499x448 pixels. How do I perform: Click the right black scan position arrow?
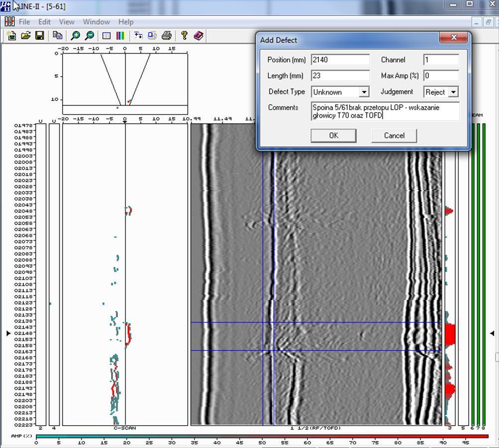492,333
